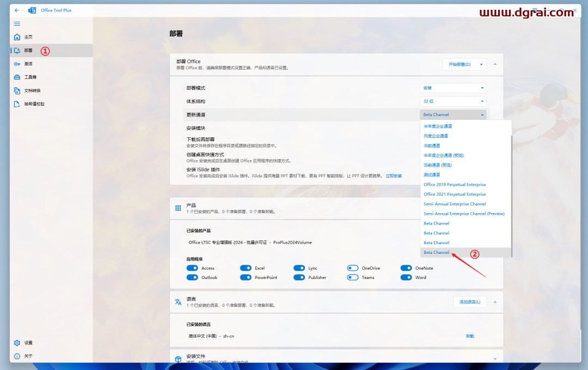588x370 pixels.
Task: Click the 开始部署(D) button
Action: click(x=460, y=64)
